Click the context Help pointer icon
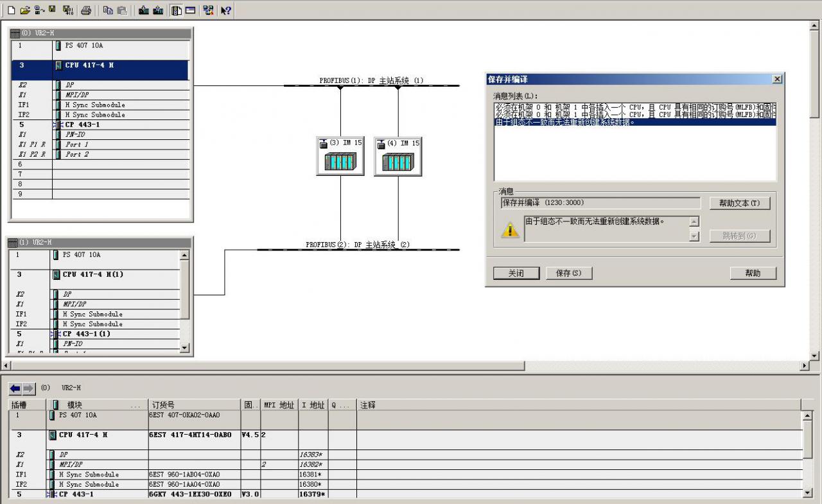The height and width of the screenshot is (504, 822). (225, 10)
